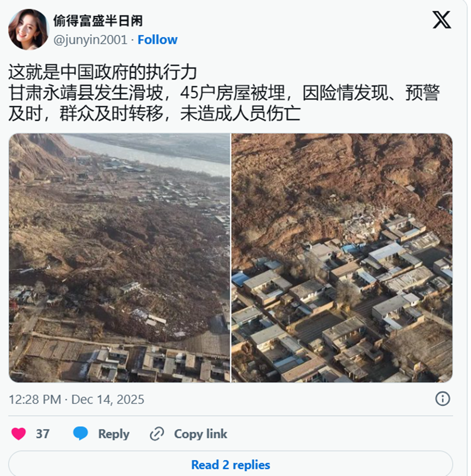This screenshot has height=476, width=471.
Task: Click the chain link copy icon
Action: [x=157, y=434]
